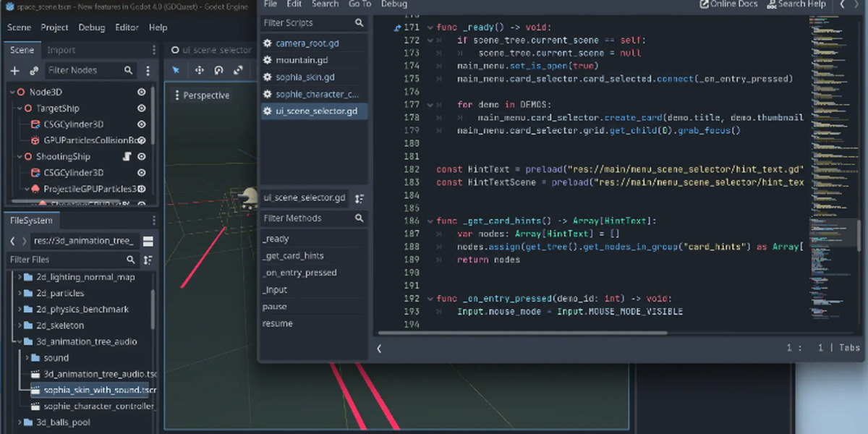
Task: Collapse the 3d_animation_tree_audio folder
Action: coord(19,341)
